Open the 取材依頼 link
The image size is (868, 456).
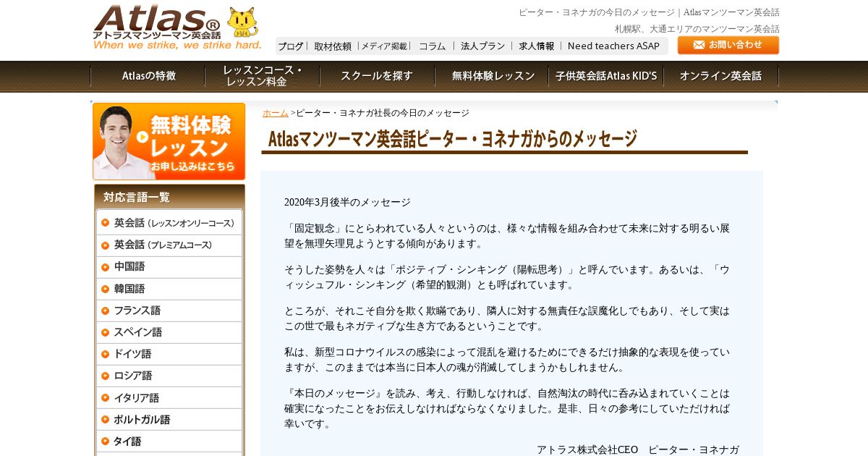point(333,46)
